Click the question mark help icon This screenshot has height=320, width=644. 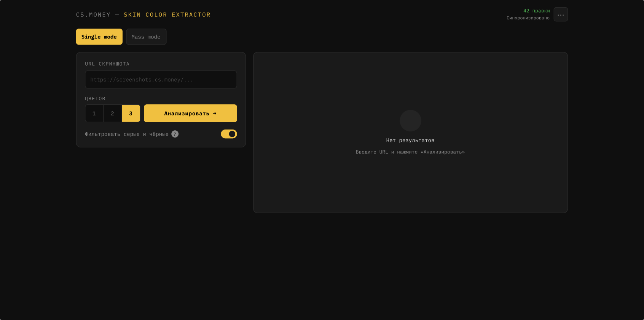click(175, 134)
